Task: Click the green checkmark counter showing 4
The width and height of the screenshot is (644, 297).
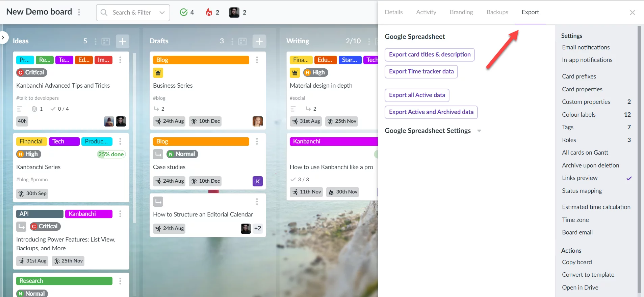Action: (x=187, y=13)
